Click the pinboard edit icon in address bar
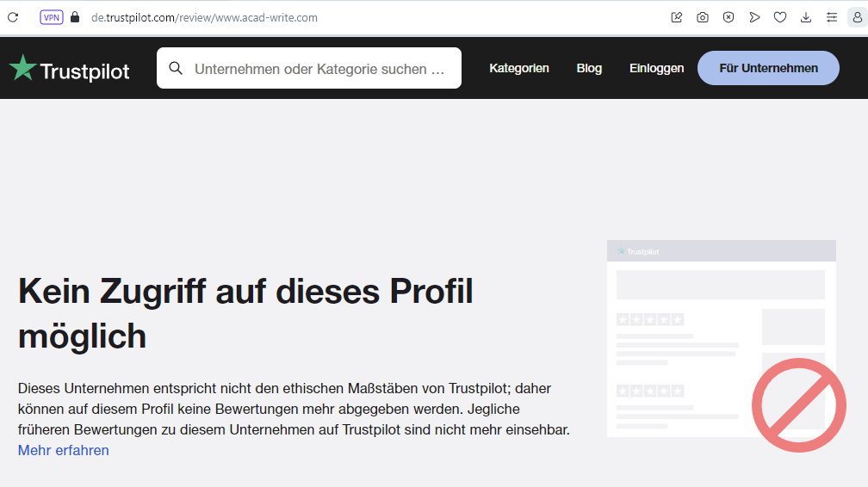 pos(677,17)
